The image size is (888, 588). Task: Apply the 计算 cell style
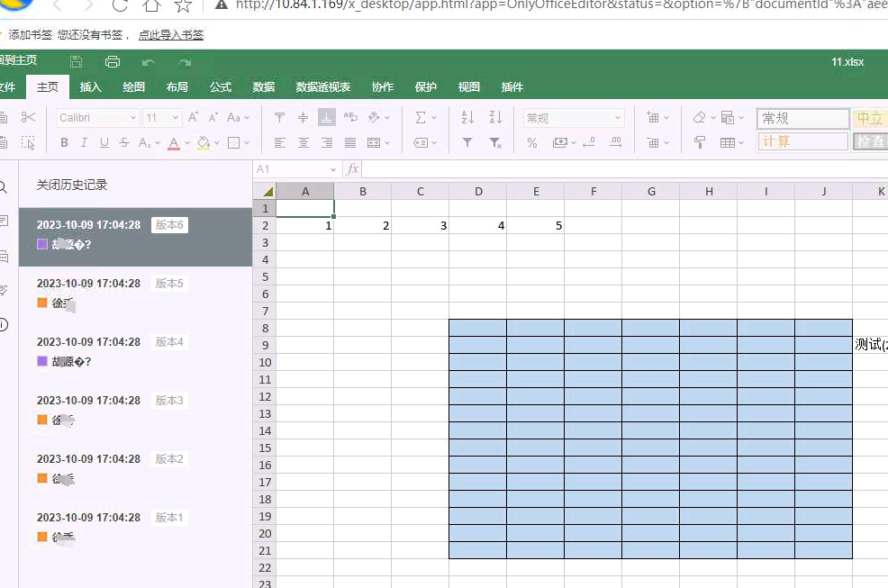803,141
